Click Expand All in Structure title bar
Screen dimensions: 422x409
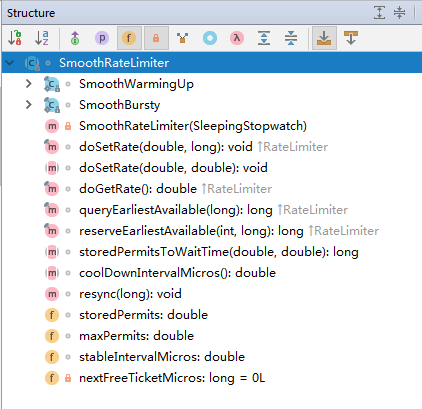tap(379, 13)
